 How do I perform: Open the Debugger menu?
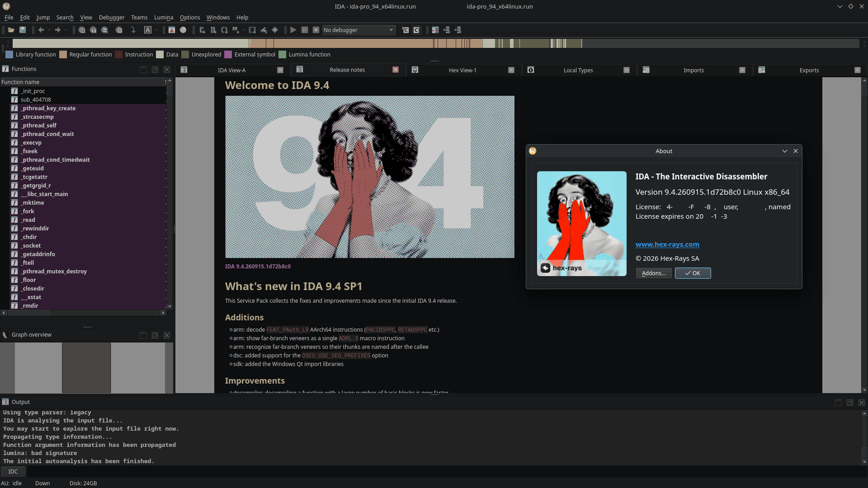(112, 17)
